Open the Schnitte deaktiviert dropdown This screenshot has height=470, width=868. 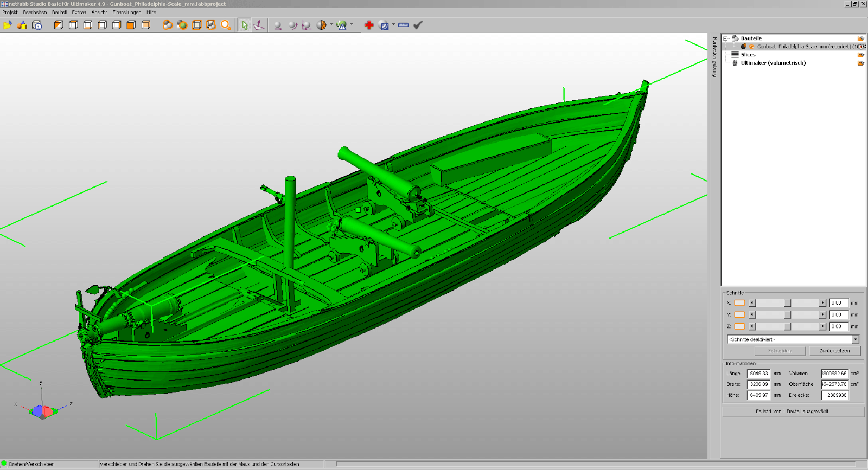pyautogui.click(x=856, y=339)
